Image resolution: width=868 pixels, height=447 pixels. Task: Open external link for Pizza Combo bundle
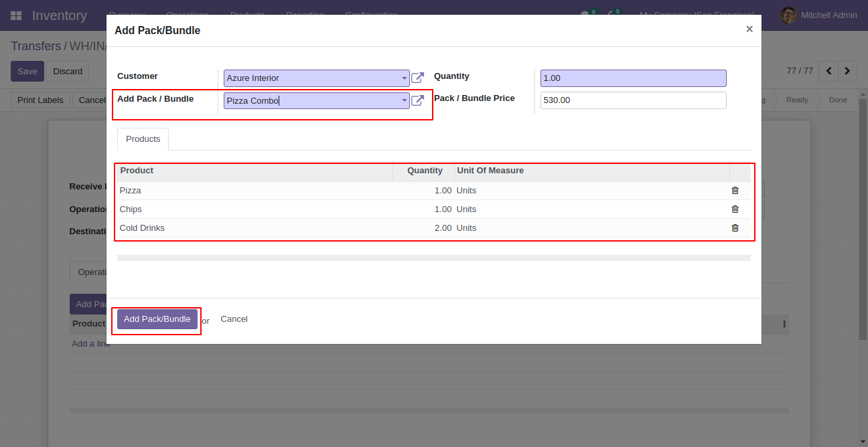[417, 101]
